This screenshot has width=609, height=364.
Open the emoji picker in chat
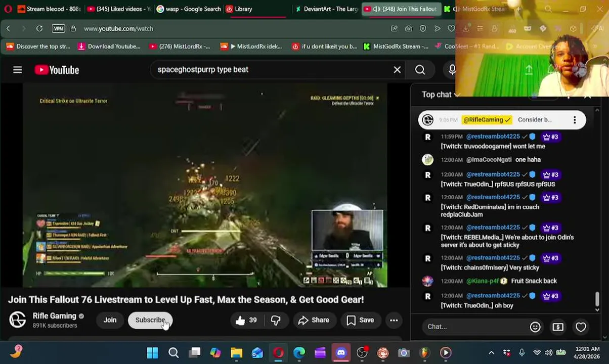point(535,327)
